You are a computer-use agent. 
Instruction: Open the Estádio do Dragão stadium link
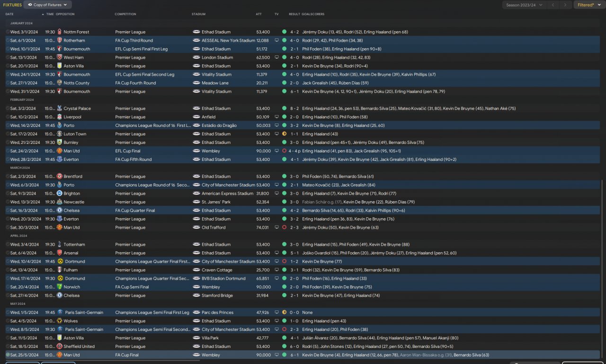point(218,125)
